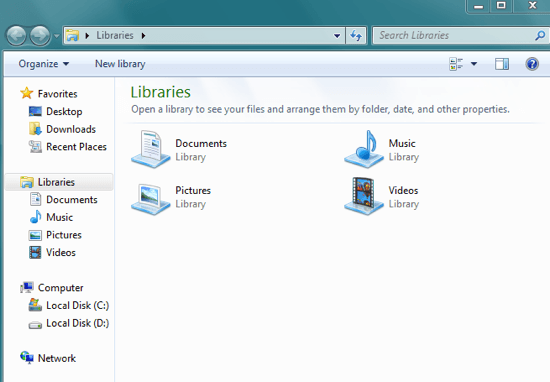Select the Libraries breadcrumb in address bar
The width and height of the screenshot is (550, 382).
(115, 35)
